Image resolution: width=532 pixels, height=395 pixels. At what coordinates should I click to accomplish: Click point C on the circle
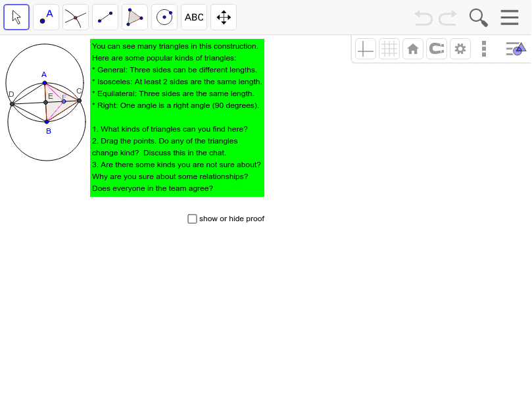coord(79,101)
